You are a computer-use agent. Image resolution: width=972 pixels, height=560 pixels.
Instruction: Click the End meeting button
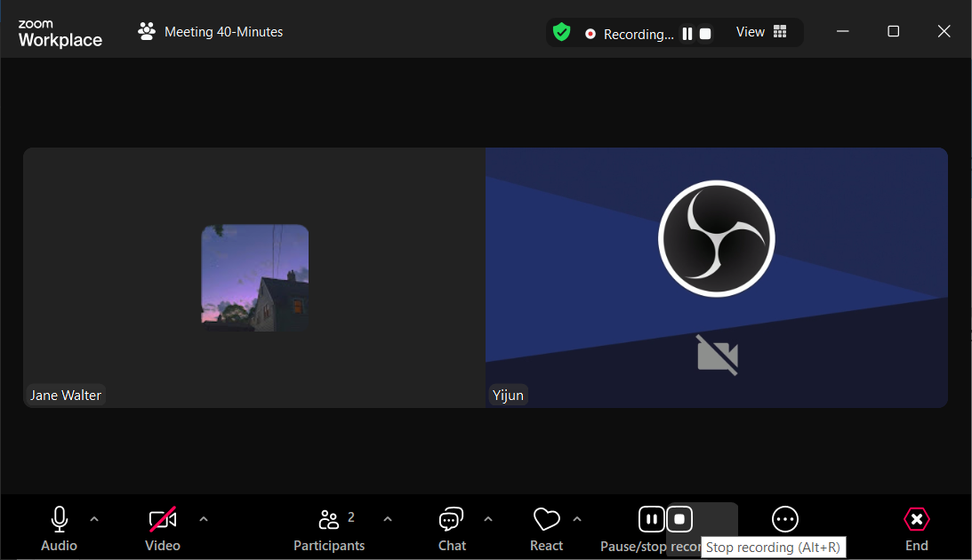point(916,520)
